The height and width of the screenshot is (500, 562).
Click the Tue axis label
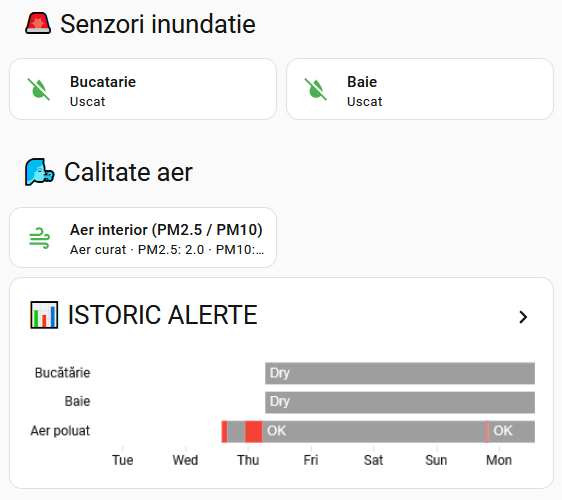tap(123, 460)
